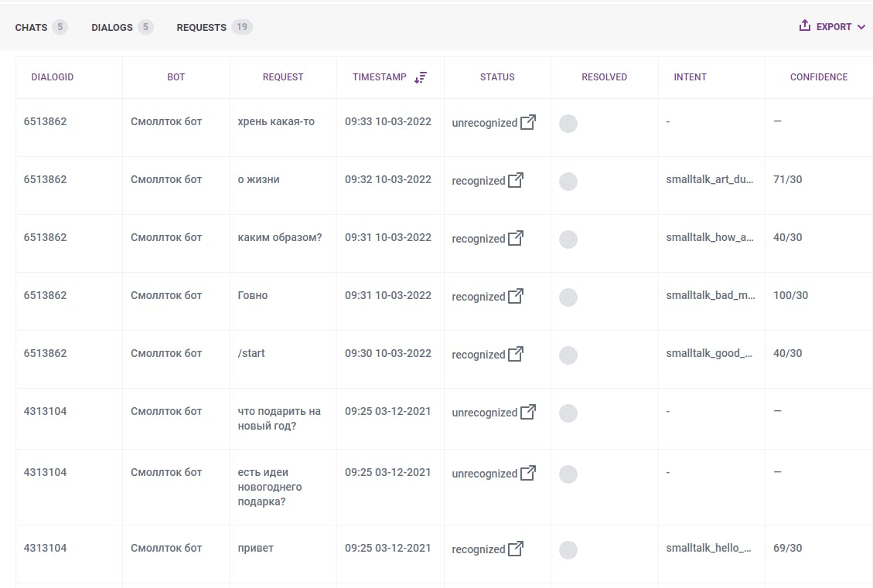Click the Export upload icon

pos(805,26)
